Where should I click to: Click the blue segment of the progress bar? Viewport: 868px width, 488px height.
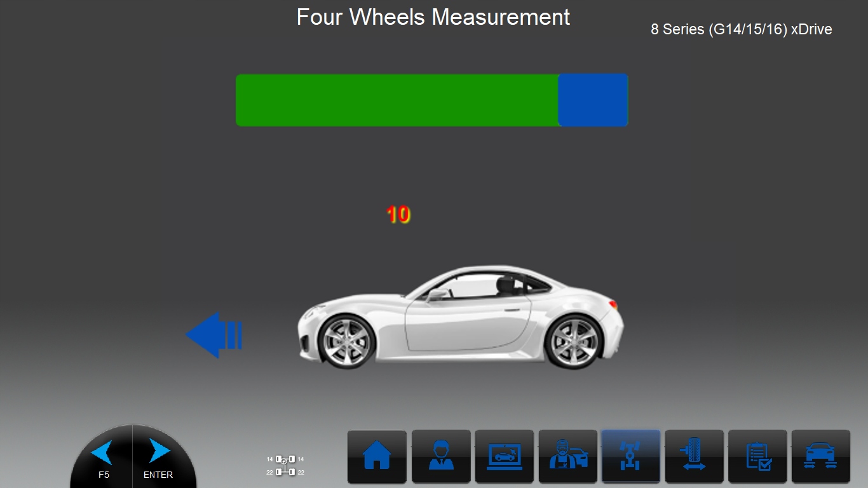[x=593, y=100]
